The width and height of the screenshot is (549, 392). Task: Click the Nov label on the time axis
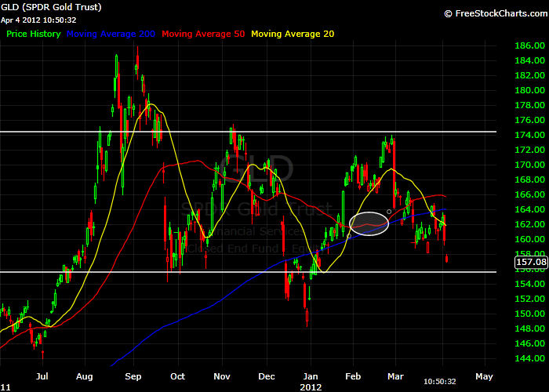(222, 376)
